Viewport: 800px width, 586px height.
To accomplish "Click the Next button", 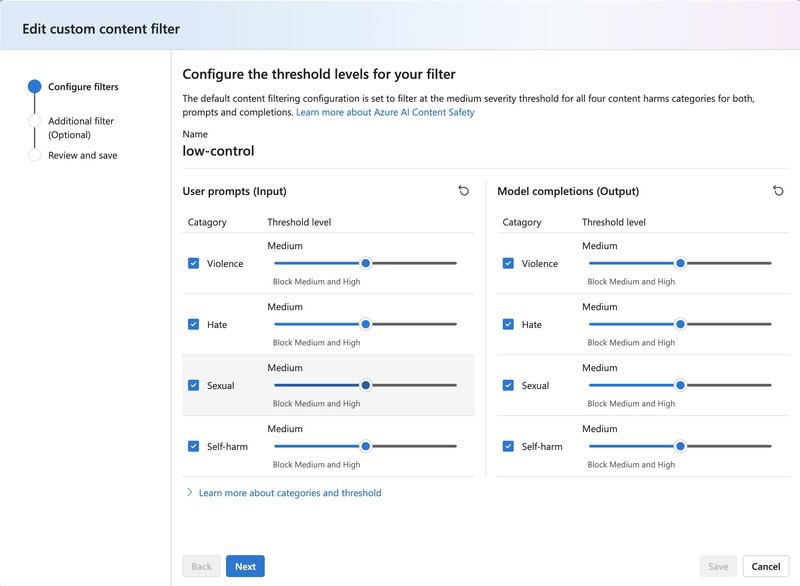I will [x=245, y=566].
